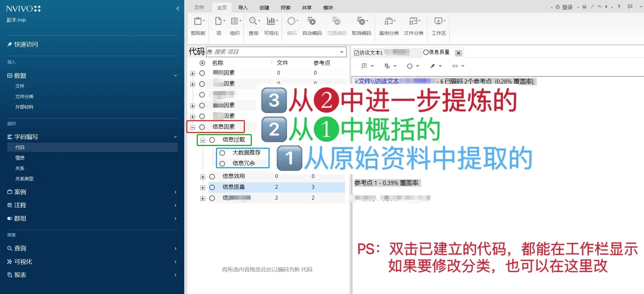Sort by the 参考点 column header

[322, 63]
